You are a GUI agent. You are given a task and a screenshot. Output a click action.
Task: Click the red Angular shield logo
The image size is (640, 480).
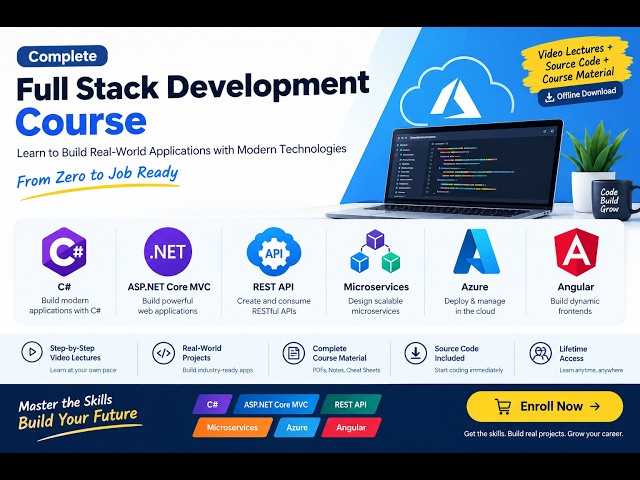(576, 251)
